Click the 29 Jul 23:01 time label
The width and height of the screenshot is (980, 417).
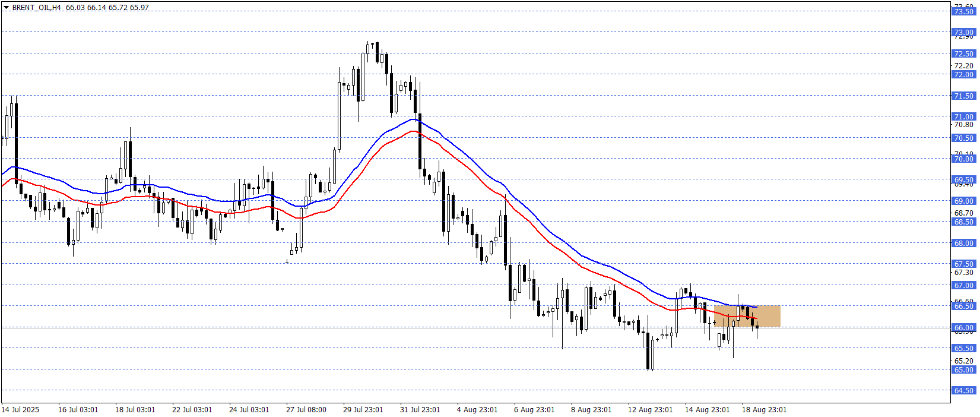point(363,410)
